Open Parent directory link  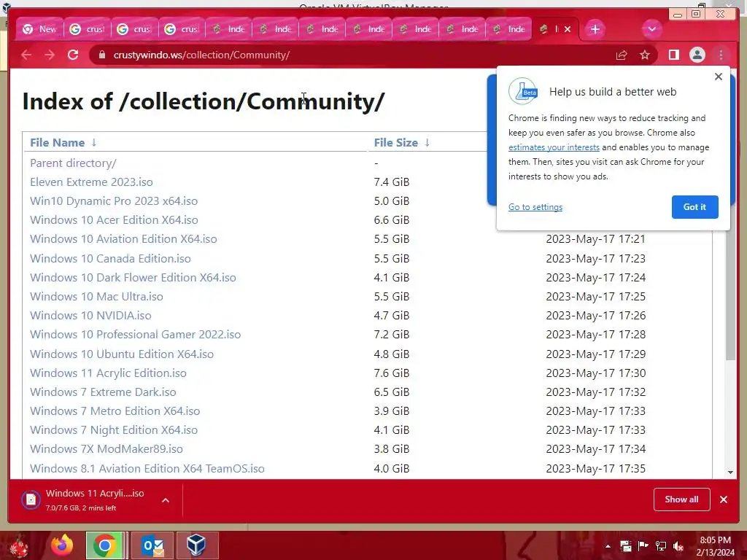[x=73, y=163]
